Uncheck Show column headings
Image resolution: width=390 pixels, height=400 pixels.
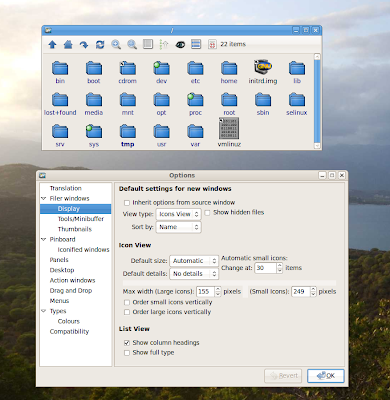[127, 343]
